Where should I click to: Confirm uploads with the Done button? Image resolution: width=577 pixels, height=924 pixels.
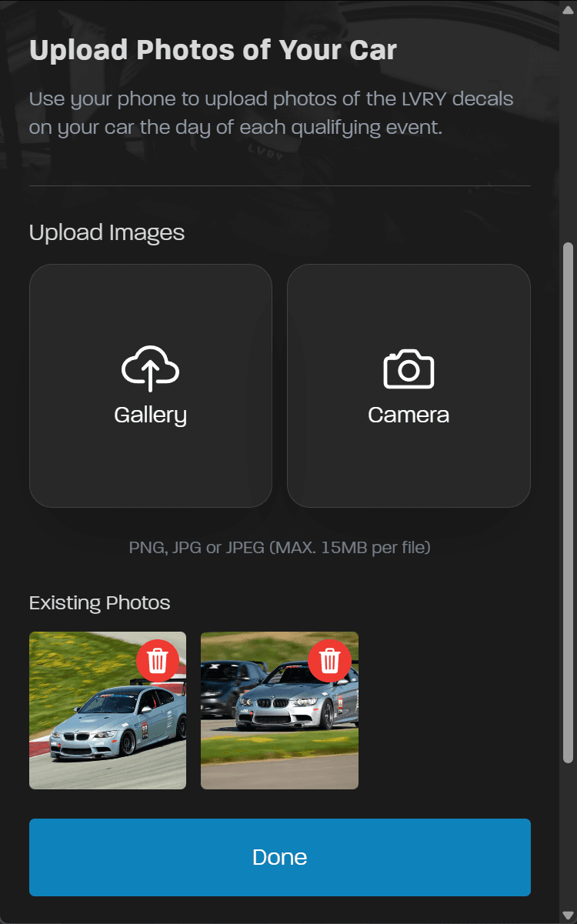280,857
